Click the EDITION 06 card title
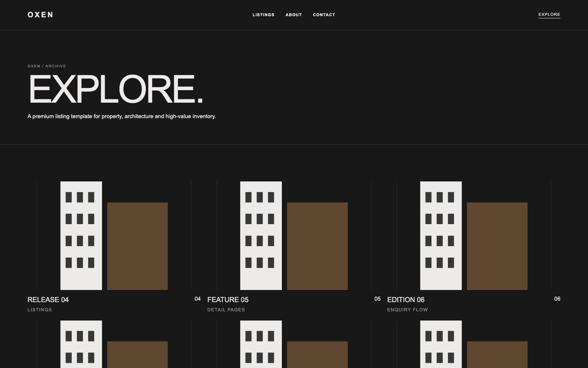 click(x=406, y=300)
